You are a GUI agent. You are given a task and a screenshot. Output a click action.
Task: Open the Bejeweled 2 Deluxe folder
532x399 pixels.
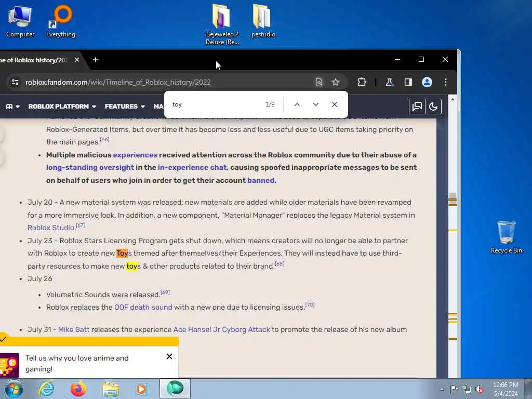[x=222, y=24]
